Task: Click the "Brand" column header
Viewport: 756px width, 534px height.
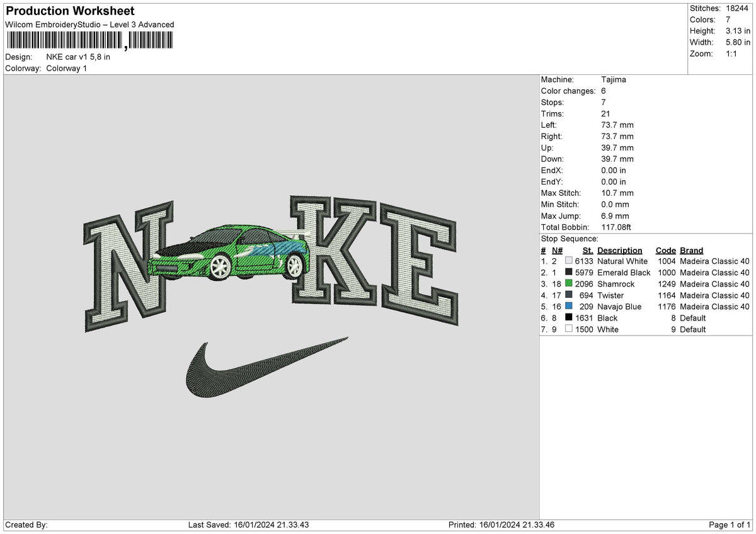Action: point(692,251)
